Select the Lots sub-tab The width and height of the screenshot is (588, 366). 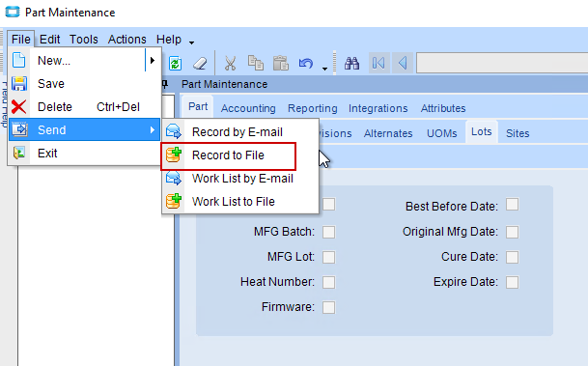(x=482, y=131)
